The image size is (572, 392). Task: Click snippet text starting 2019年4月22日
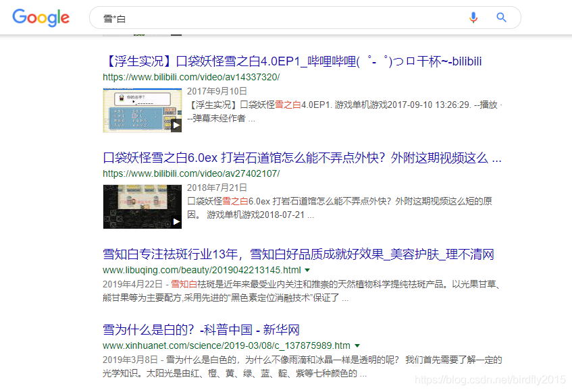pos(302,291)
